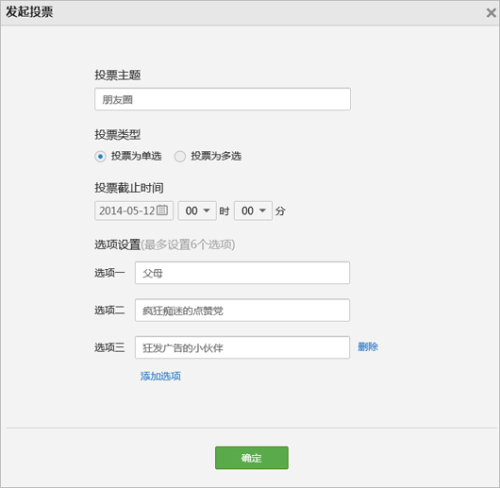Click the 选项一 label
Viewport: 500px width, 488px height.
[110, 273]
